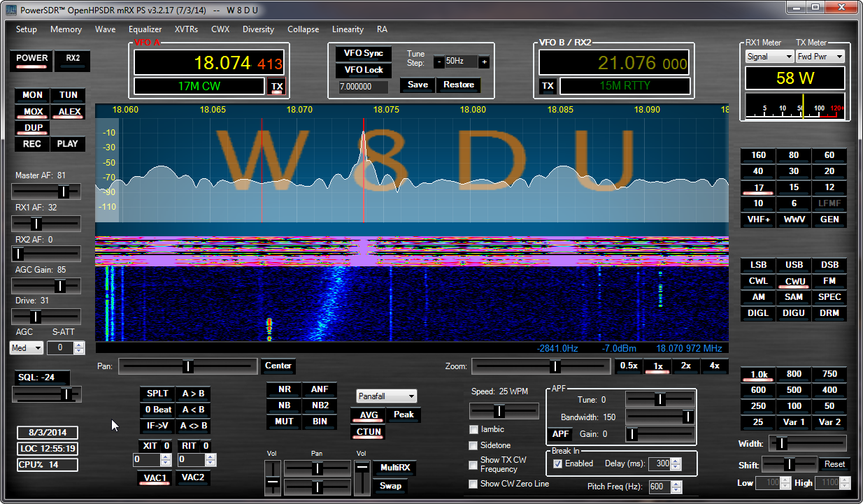Check Show TX CW Frequency
Screen dimensions: 863x504
[x=498, y=464]
